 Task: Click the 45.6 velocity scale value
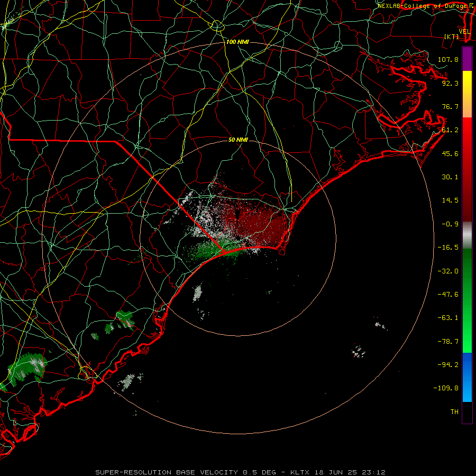coord(450,153)
